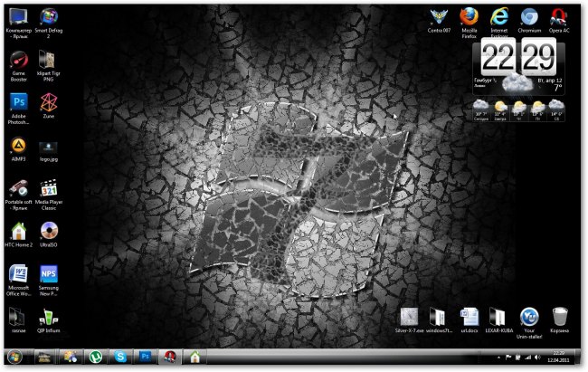The image size is (588, 372).
Task: Click the network signal tray icon
Action: click(528, 358)
